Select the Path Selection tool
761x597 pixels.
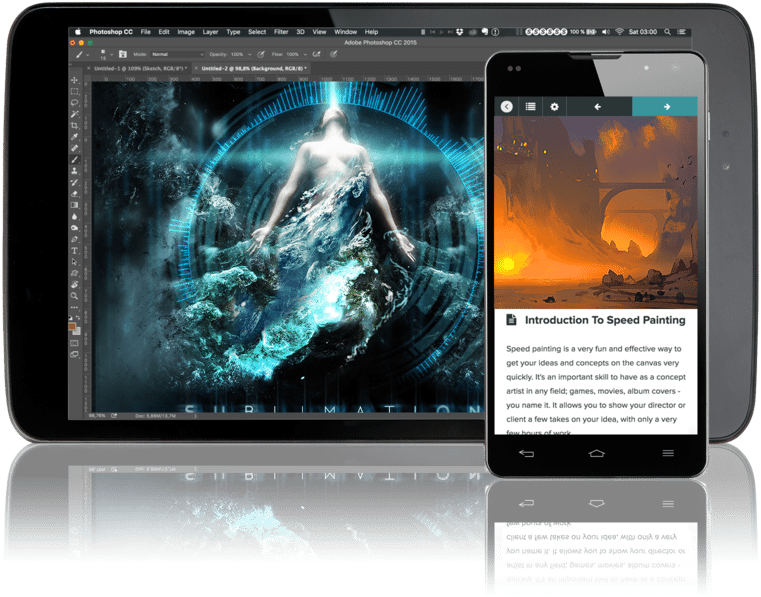point(74,263)
